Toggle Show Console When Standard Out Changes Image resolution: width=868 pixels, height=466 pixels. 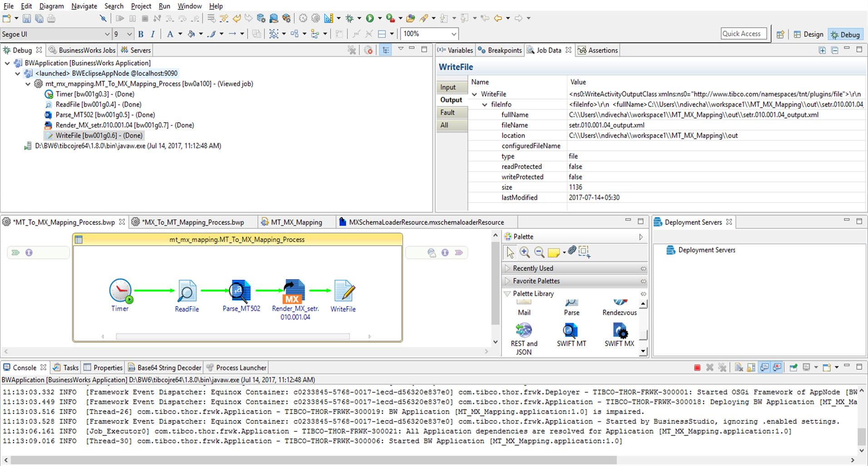pyautogui.click(x=764, y=367)
